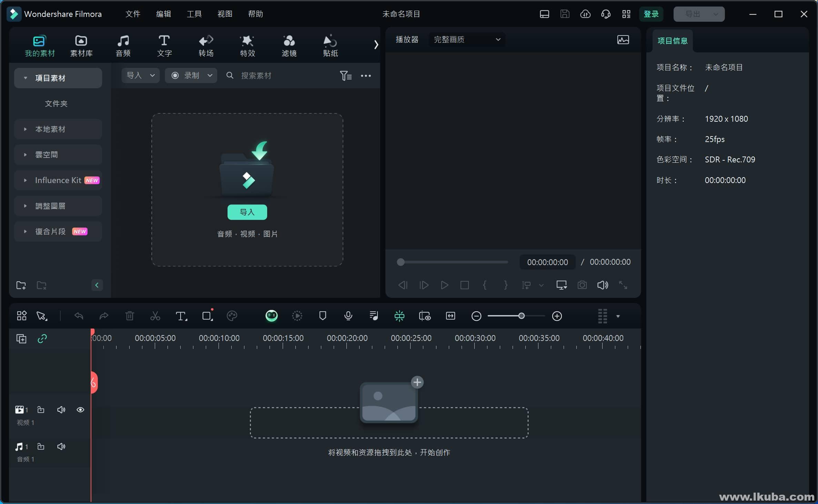Stop the preview playback

(x=465, y=285)
